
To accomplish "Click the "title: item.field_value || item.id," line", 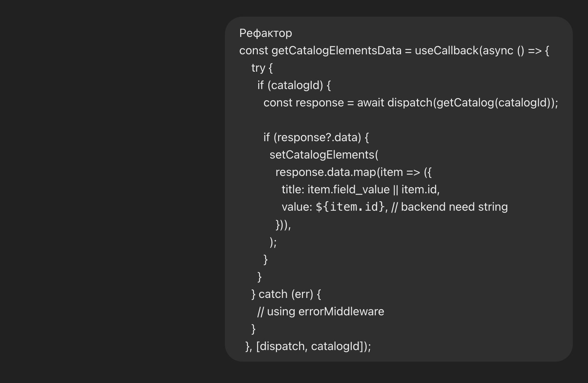I will tap(361, 190).
